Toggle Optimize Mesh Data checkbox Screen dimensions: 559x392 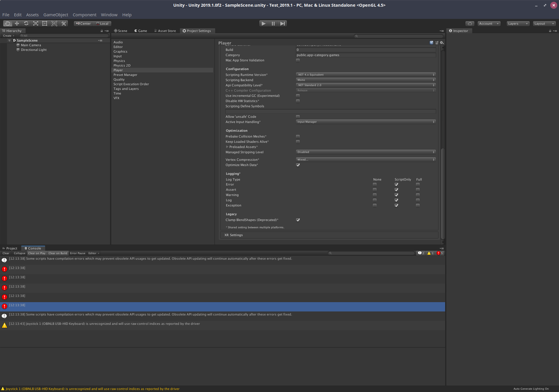click(298, 165)
